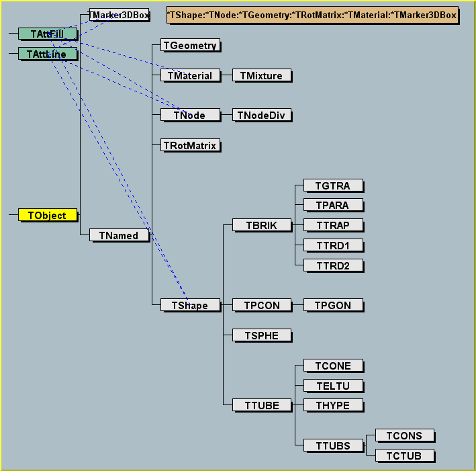Open the TMarker3DBox class box
This screenshot has width=476, height=471.
tap(119, 14)
